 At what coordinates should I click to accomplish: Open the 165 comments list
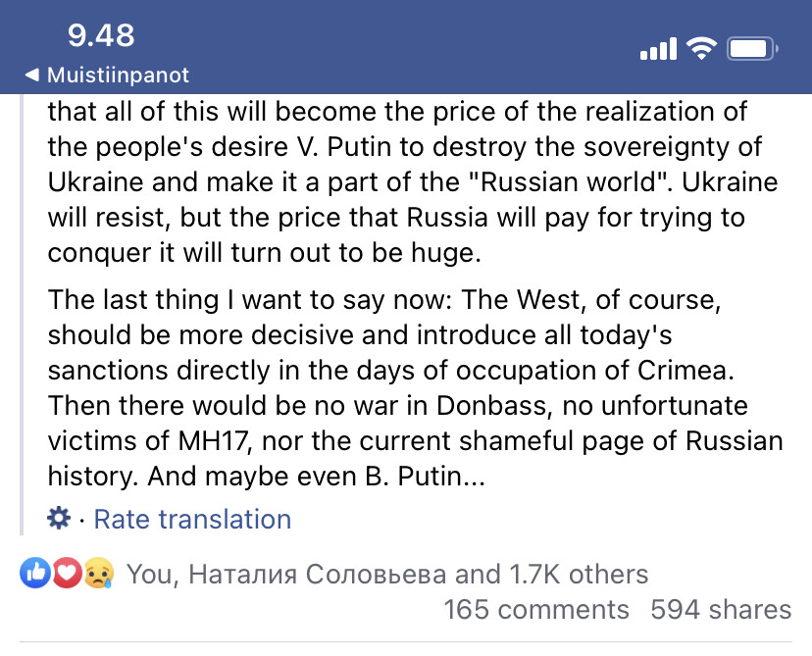(x=536, y=609)
